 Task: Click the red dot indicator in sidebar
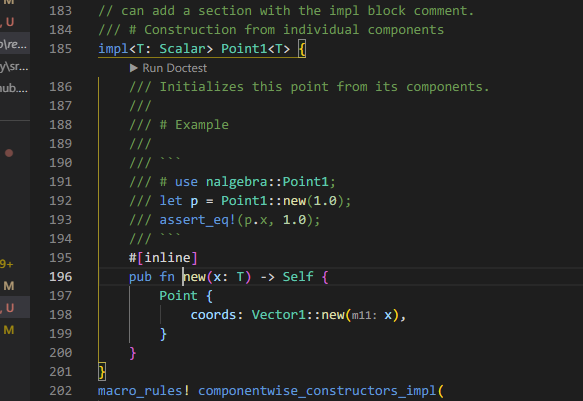9,153
